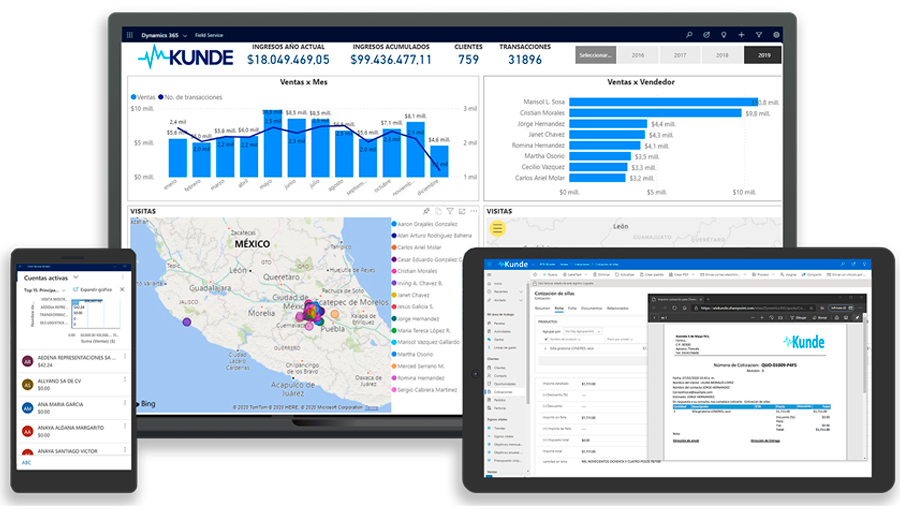Open more options for ALLYANO SA DE CV
900x510 pixels.
click(x=125, y=380)
